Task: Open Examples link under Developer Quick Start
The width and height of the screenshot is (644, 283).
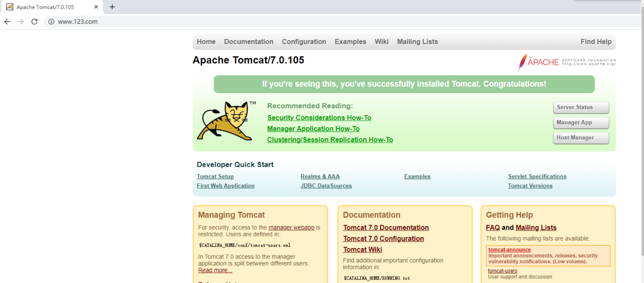Action: coord(417,176)
